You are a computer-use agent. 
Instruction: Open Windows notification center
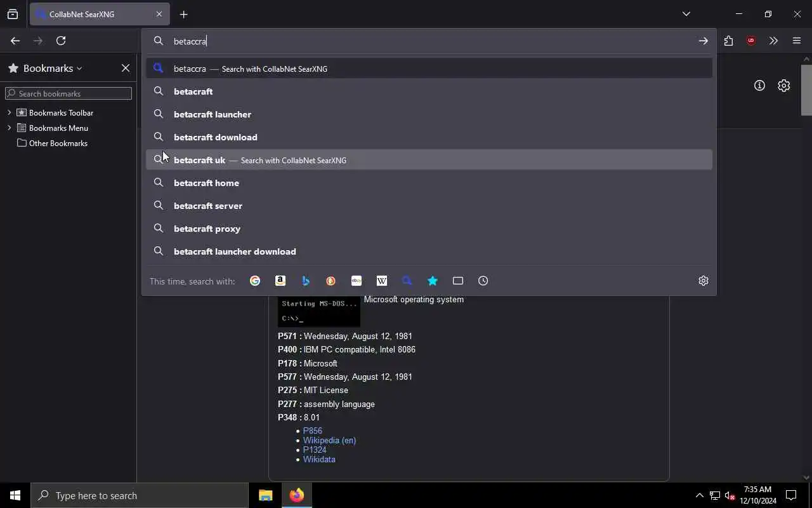792,495
